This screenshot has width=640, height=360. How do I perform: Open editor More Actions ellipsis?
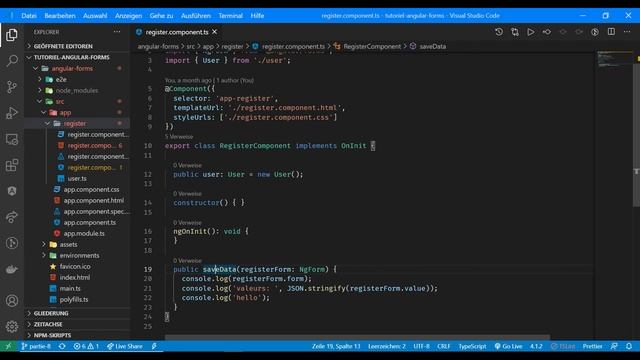pyautogui.click(x=627, y=32)
